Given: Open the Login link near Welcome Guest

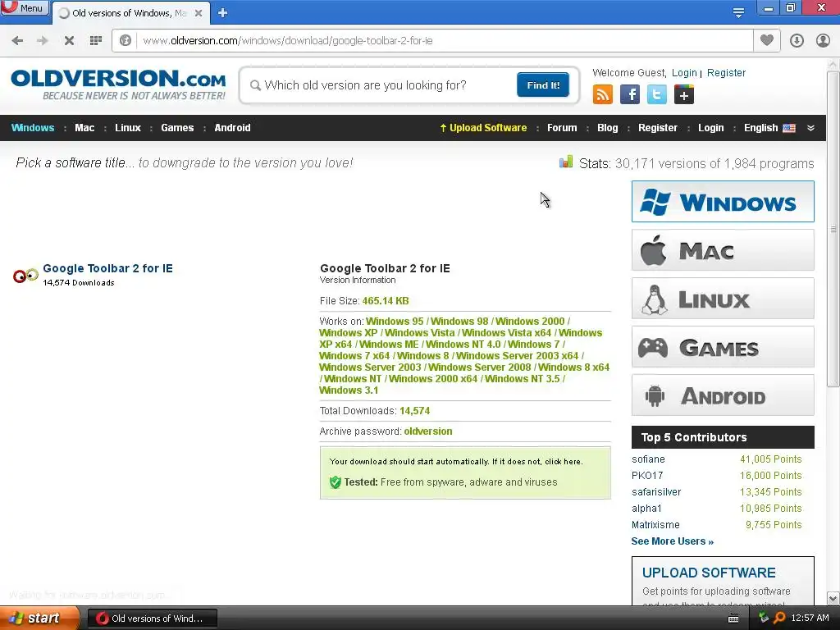Looking at the screenshot, I should click(684, 73).
